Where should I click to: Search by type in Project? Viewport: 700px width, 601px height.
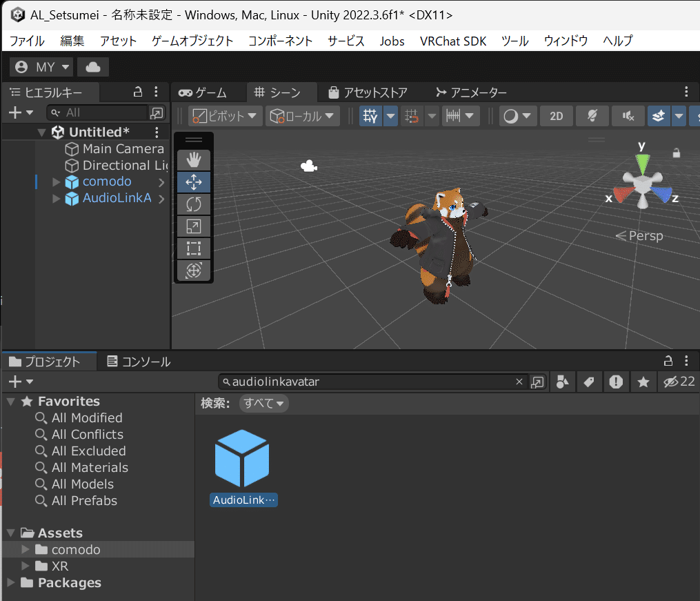[x=563, y=382]
